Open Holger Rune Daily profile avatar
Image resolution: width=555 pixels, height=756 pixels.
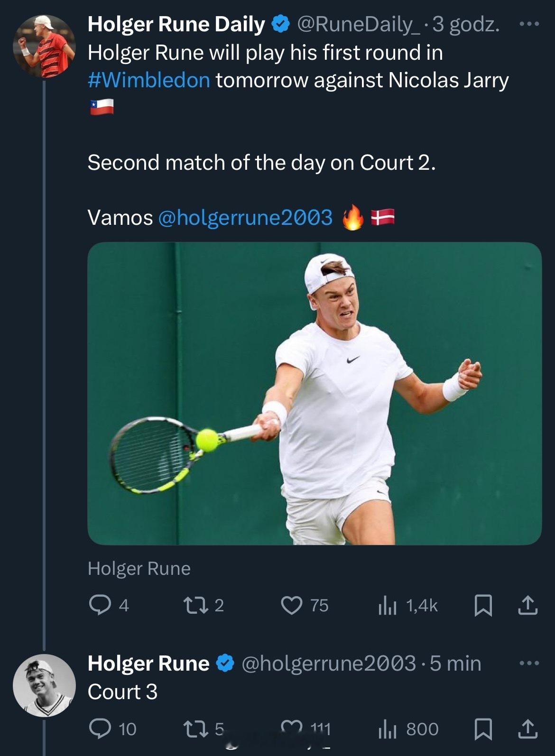[44, 46]
